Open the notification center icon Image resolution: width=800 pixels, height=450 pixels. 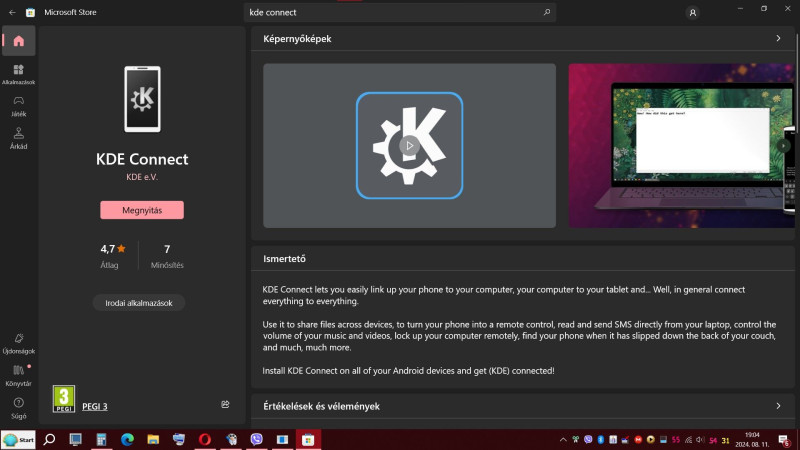tap(784, 440)
